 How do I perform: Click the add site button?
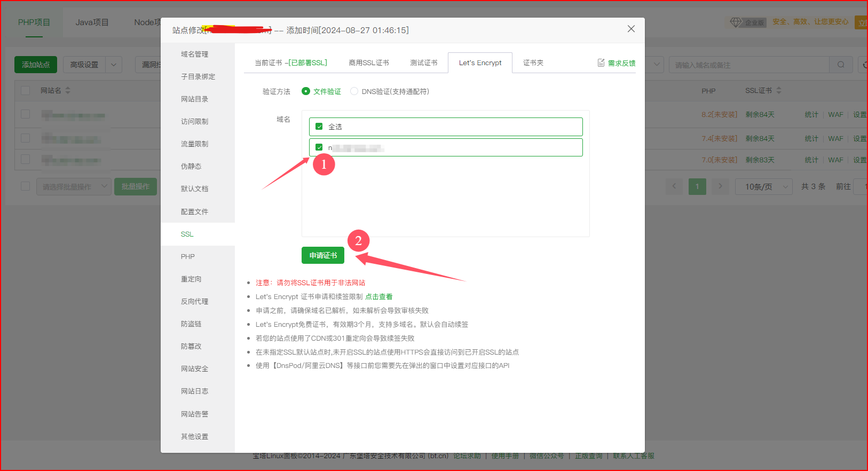tap(36, 65)
